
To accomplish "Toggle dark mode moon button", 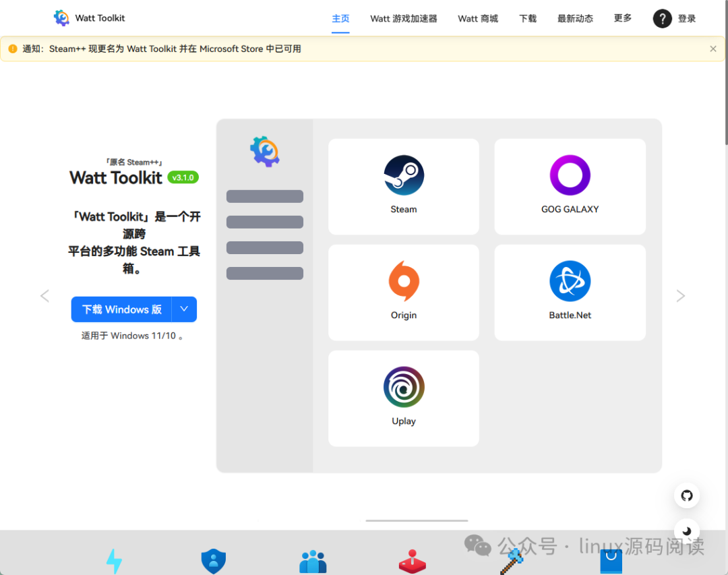I will point(687,531).
